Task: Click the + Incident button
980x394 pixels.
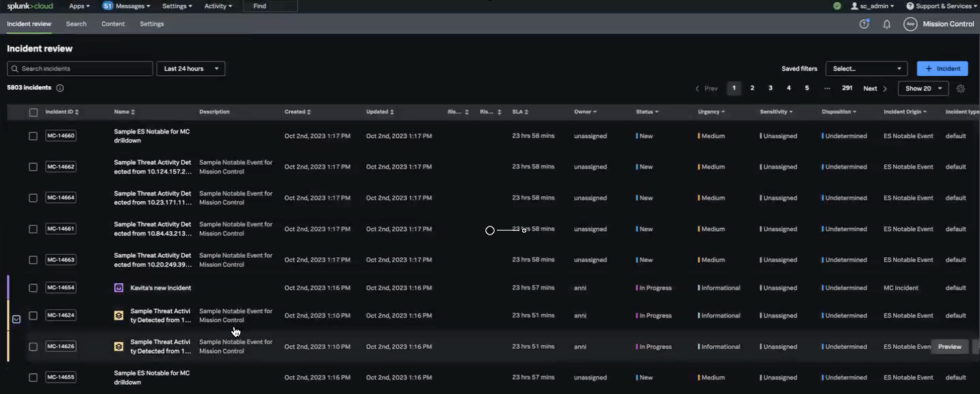Action: [942, 68]
